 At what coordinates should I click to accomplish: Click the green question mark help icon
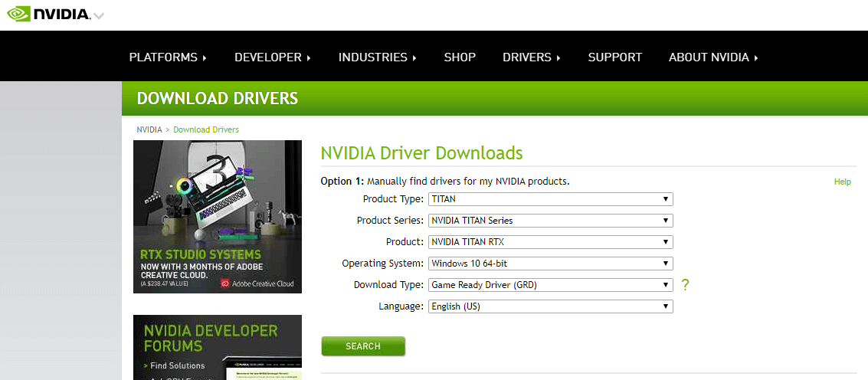click(686, 285)
